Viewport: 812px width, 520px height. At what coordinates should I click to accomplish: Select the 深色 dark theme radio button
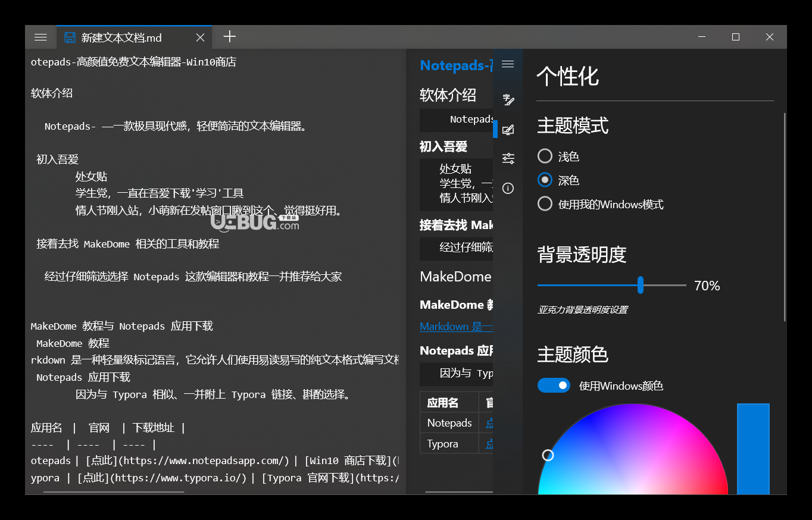(x=545, y=180)
